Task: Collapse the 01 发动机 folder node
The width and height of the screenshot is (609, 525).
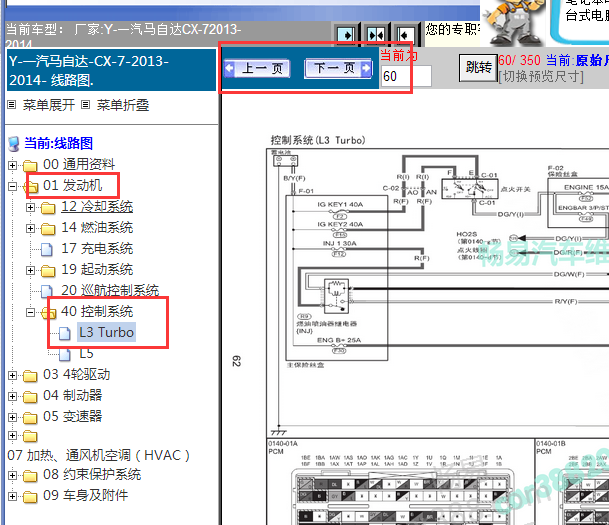Action: 12,186
